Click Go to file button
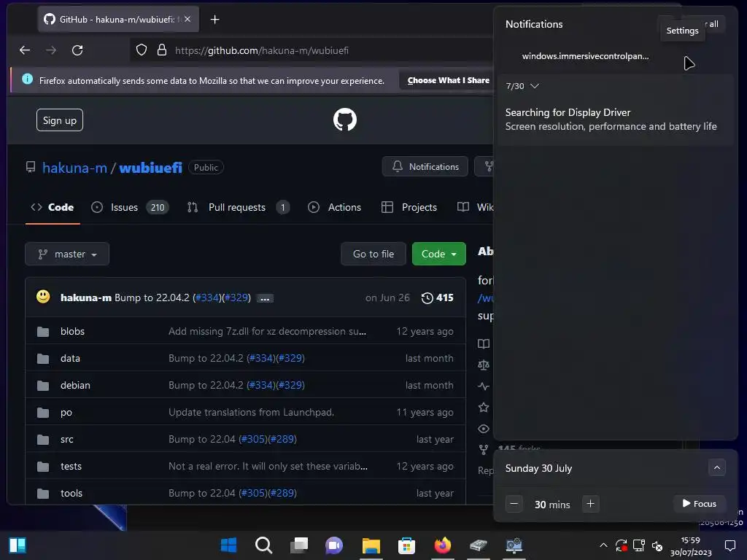Viewport: 747px width, 560px height. (373, 254)
